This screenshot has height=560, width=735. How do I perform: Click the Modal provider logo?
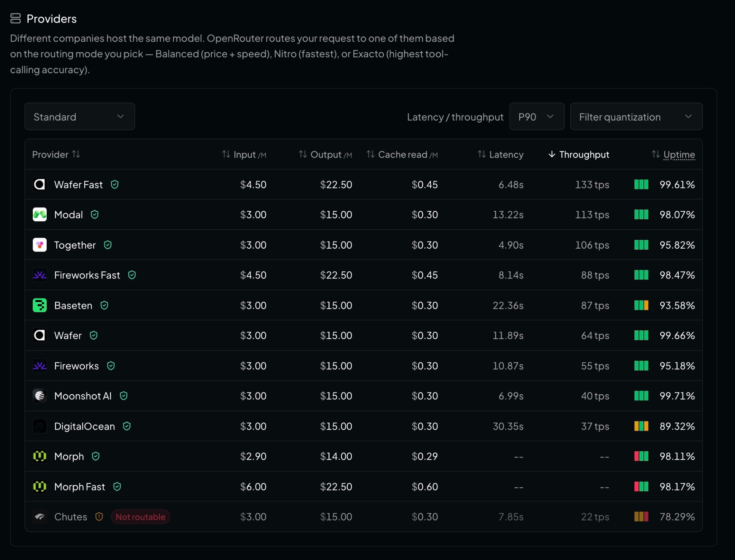(39, 215)
